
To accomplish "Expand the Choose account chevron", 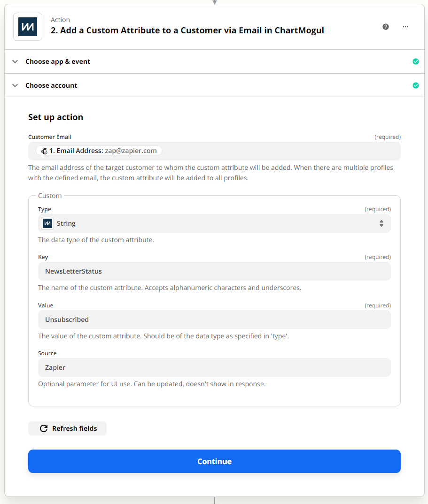I will coord(15,85).
